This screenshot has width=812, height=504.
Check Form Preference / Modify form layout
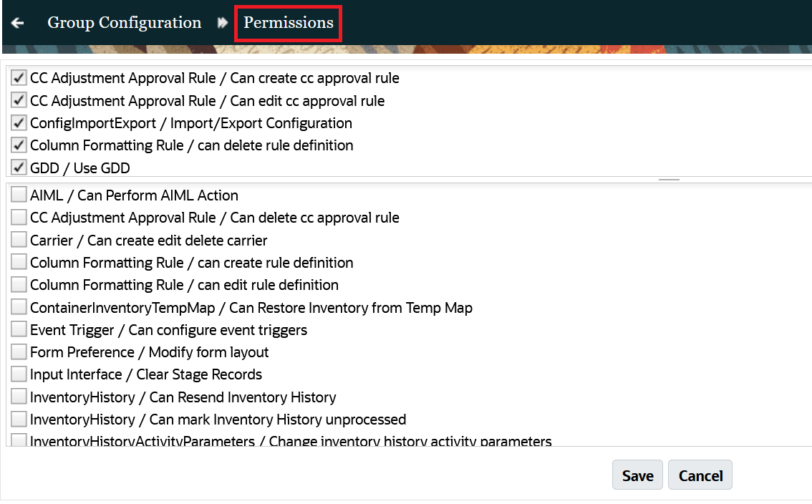tap(19, 352)
